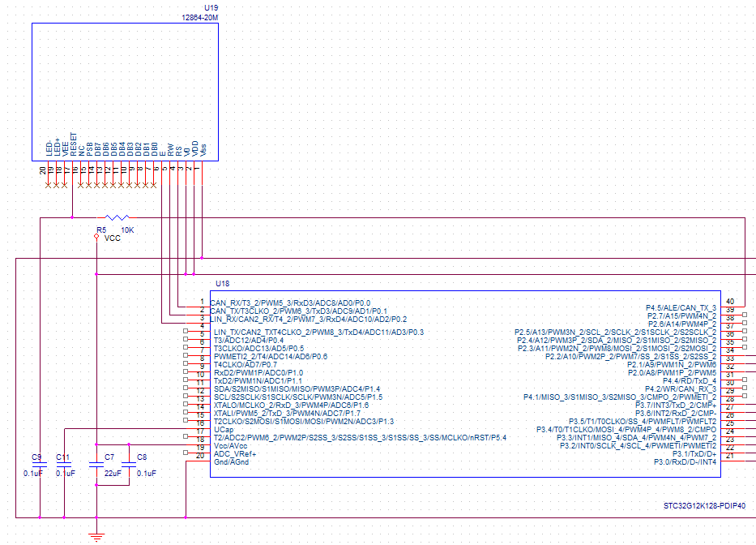Click the T3CLKO/ADC13/AD5/P0.5 pin name
This screenshot has height=545, width=756.
[x=259, y=349]
